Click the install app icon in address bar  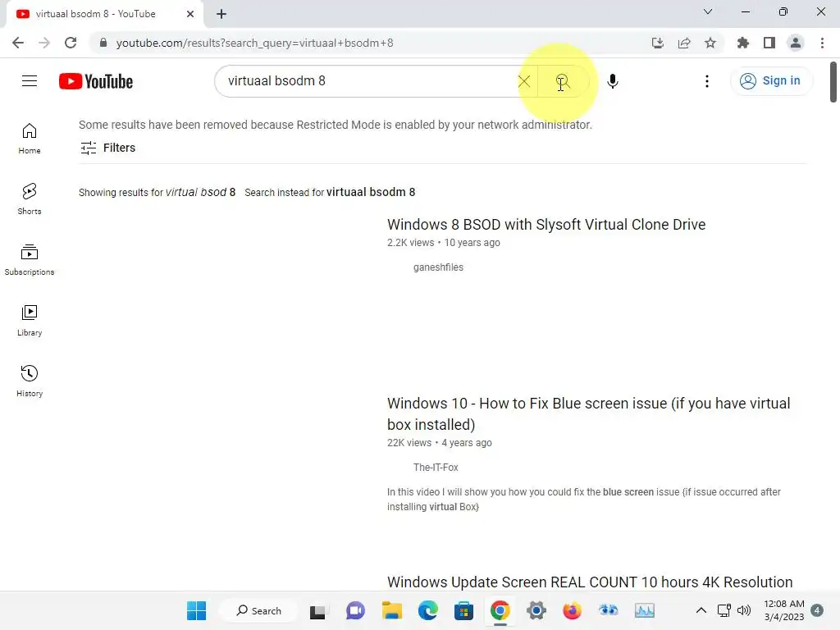coord(657,43)
